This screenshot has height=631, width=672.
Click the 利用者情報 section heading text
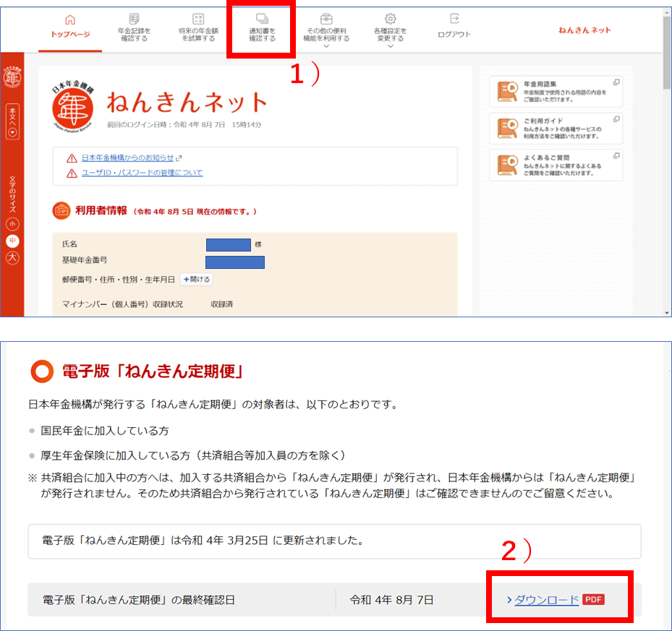pyautogui.click(x=101, y=211)
